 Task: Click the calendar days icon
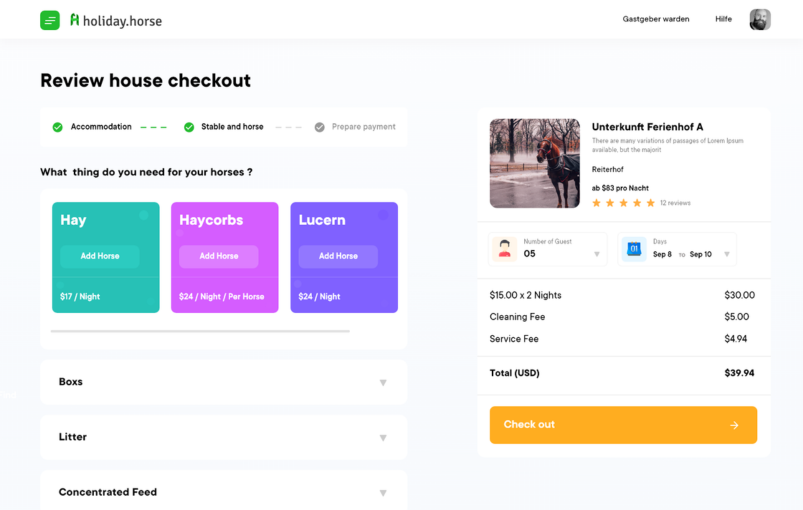point(634,248)
